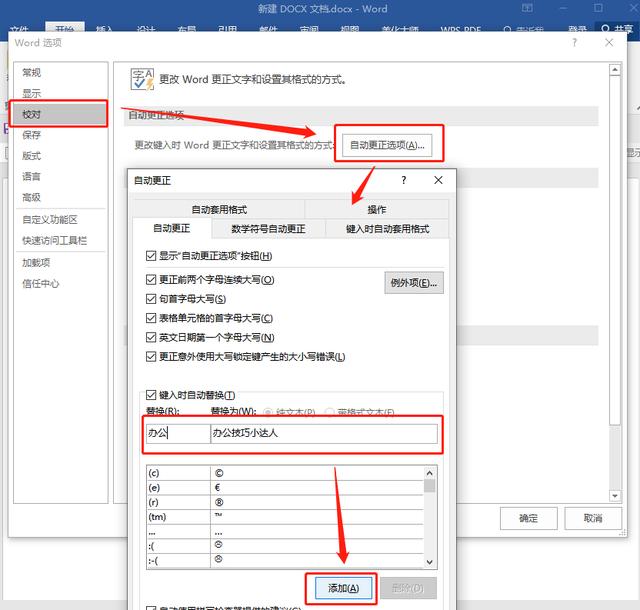Viewport: 640px width, 610px height.
Task: Switch to 数学符号自动更正 tab
Action: tap(268, 229)
